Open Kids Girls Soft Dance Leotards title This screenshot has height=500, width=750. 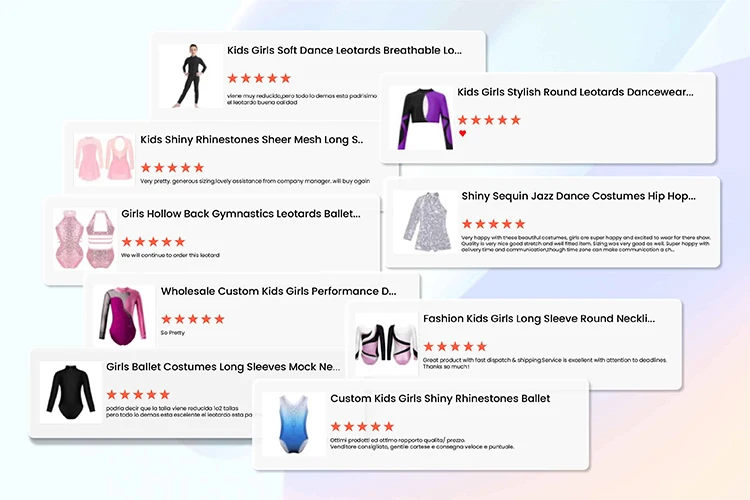coord(344,50)
